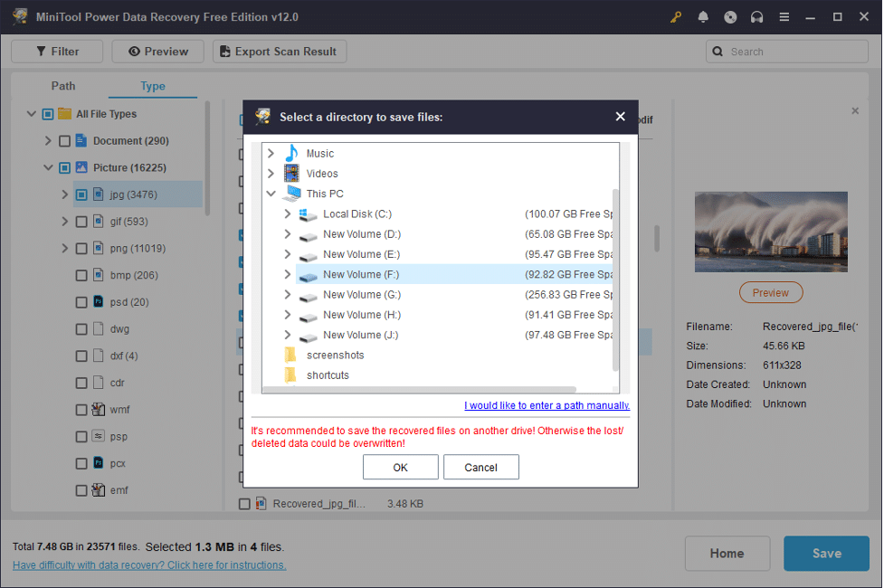Image resolution: width=884 pixels, height=588 pixels.
Task: Click the link to enter a path manually
Action: (x=546, y=405)
